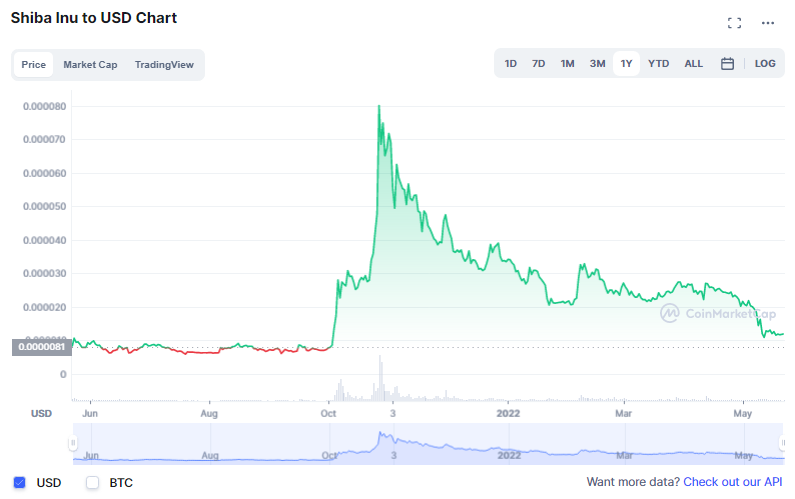Uncheck the USD currency checkbox
Image resolution: width=795 pixels, height=499 pixels.
(19, 482)
